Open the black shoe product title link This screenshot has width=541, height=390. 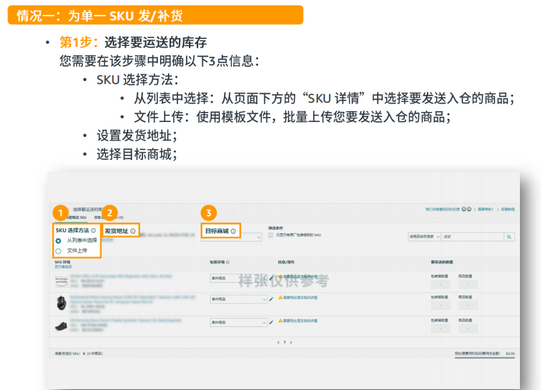pyautogui.click(x=126, y=321)
